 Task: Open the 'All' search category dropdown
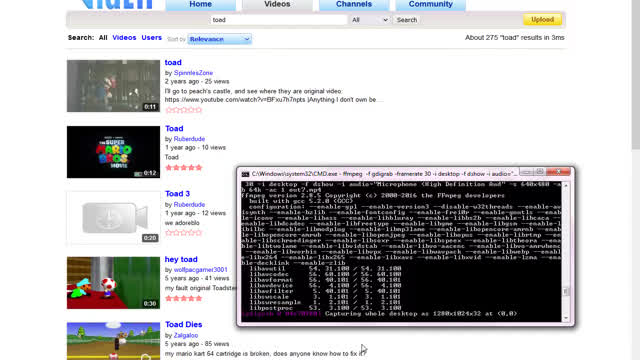(x=369, y=20)
